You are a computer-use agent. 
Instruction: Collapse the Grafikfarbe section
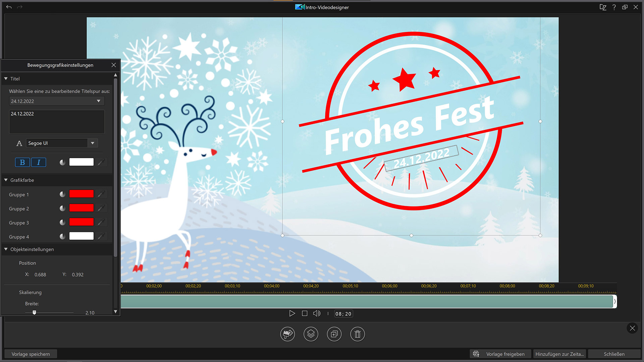click(6, 180)
